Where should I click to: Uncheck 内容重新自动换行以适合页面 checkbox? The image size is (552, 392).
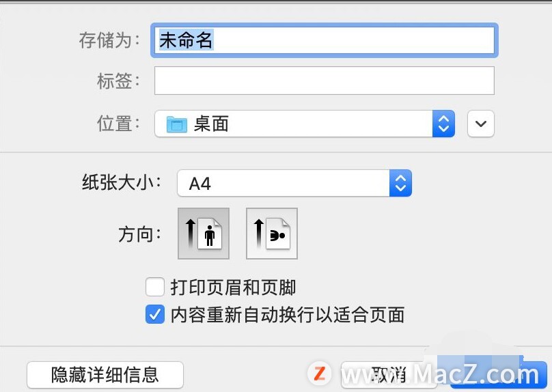[x=155, y=314]
